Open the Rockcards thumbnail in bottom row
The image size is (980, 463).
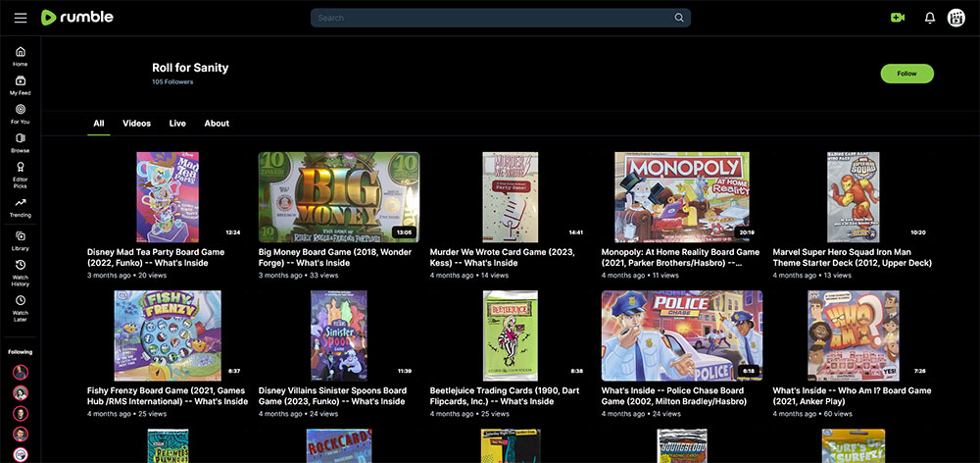click(x=339, y=445)
